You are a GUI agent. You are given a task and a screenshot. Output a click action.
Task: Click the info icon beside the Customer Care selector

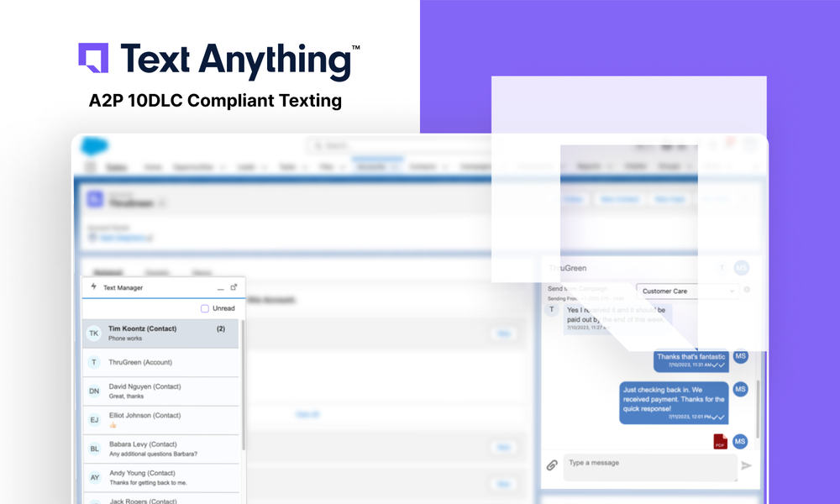coord(747,289)
